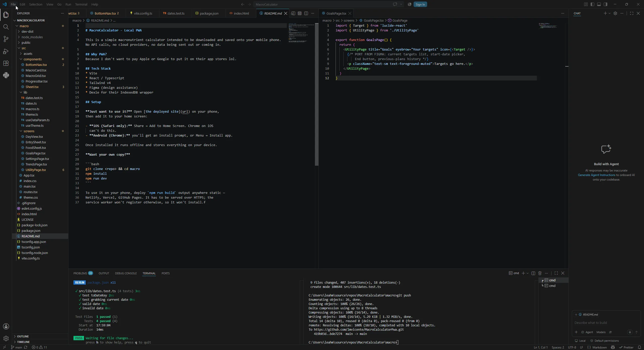This screenshot has height=350, width=644.
Task: Click the Copilot status icon in status bar
Action: 613,347
